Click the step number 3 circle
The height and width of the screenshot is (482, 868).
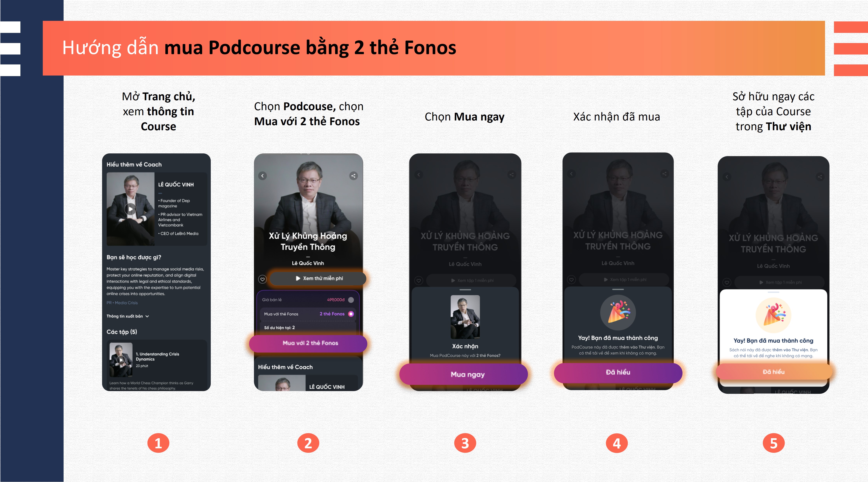[465, 443]
